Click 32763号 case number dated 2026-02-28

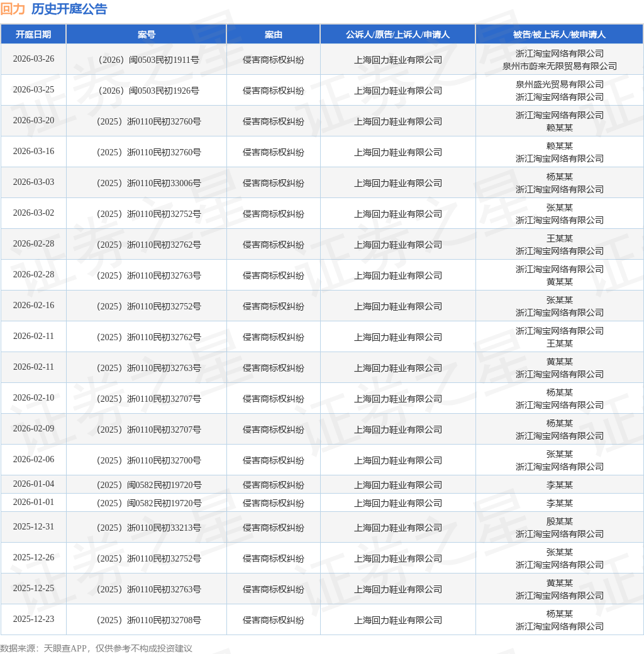coord(148,276)
